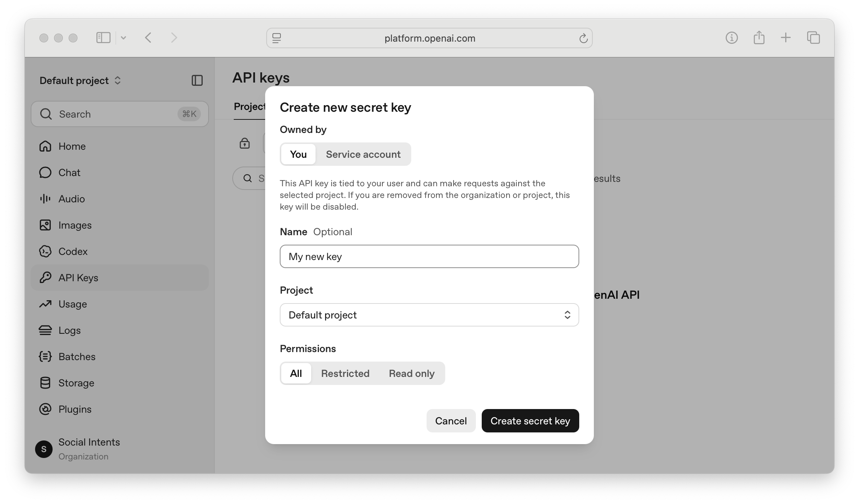Click the Batches braces icon

[45, 356]
